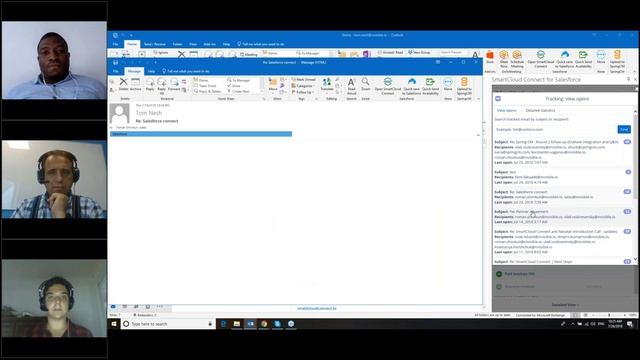Mark the message as Unread
This screenshot has height=360, width=640.
(304, 80)
